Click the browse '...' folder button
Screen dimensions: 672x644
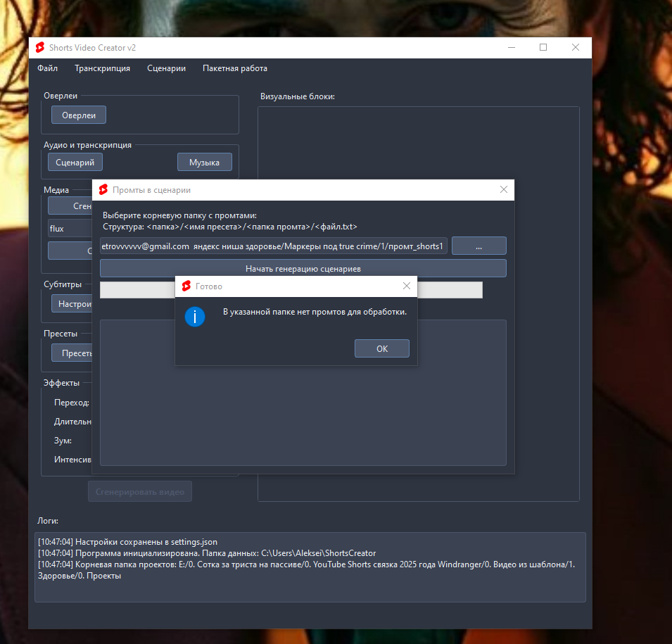tap(478, 246)
